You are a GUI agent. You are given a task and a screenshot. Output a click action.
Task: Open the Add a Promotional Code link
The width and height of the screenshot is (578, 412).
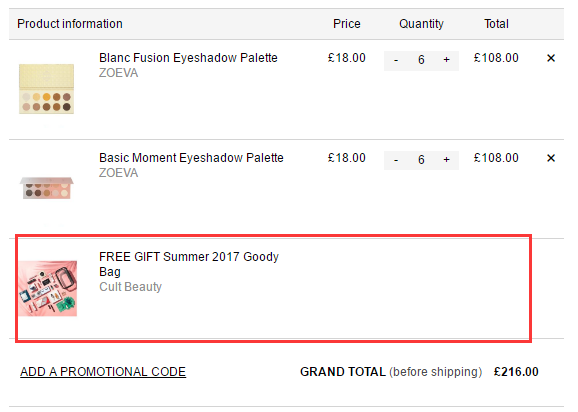(103, 372)
